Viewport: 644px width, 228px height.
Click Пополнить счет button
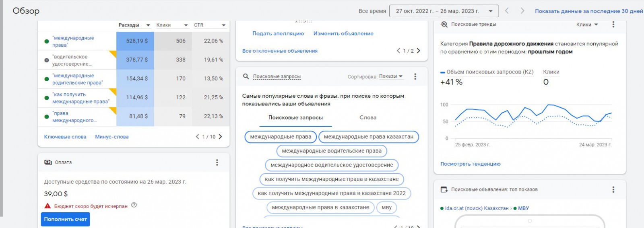click(65, 219)
